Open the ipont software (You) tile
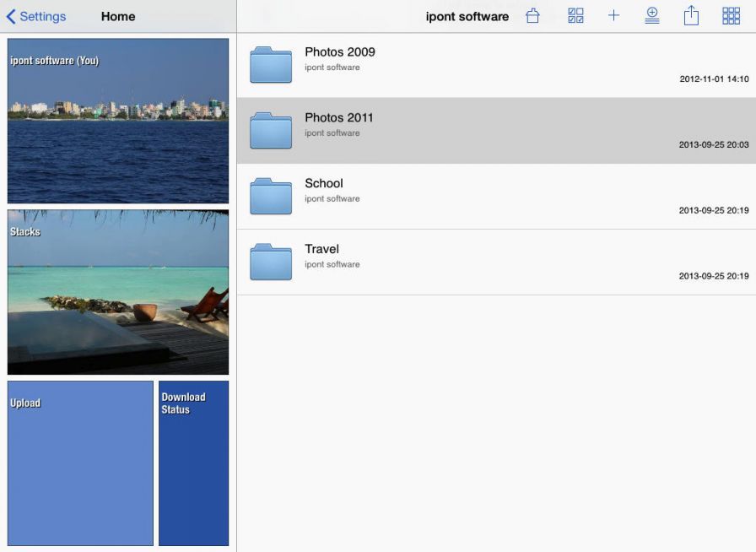Screen dimensions: 756x552 (118, 121)
